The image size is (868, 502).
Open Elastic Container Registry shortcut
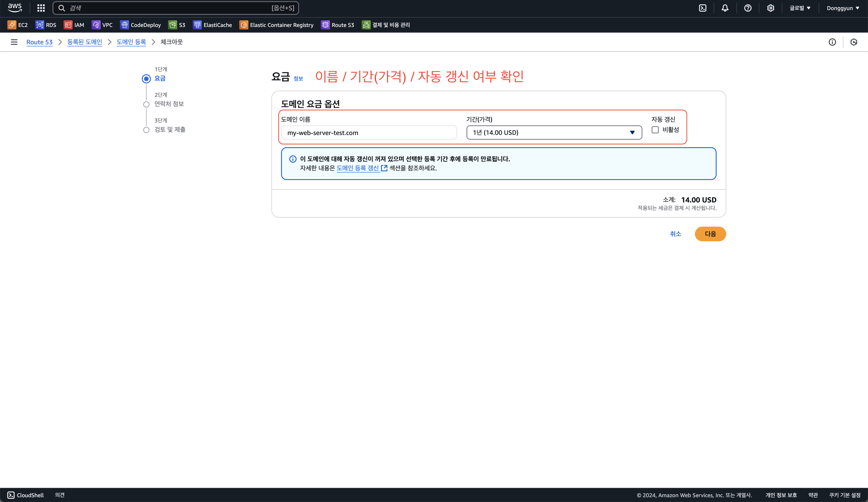[x=277, y=25]
